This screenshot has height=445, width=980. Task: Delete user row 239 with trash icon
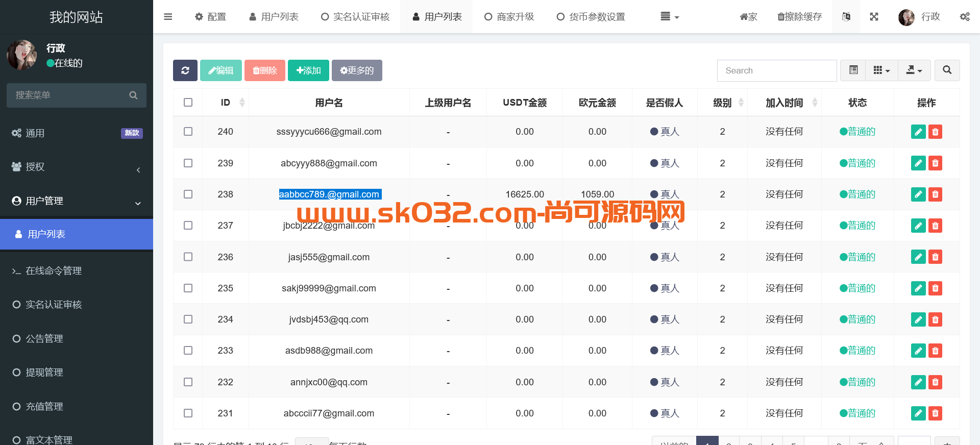point(935,163)
